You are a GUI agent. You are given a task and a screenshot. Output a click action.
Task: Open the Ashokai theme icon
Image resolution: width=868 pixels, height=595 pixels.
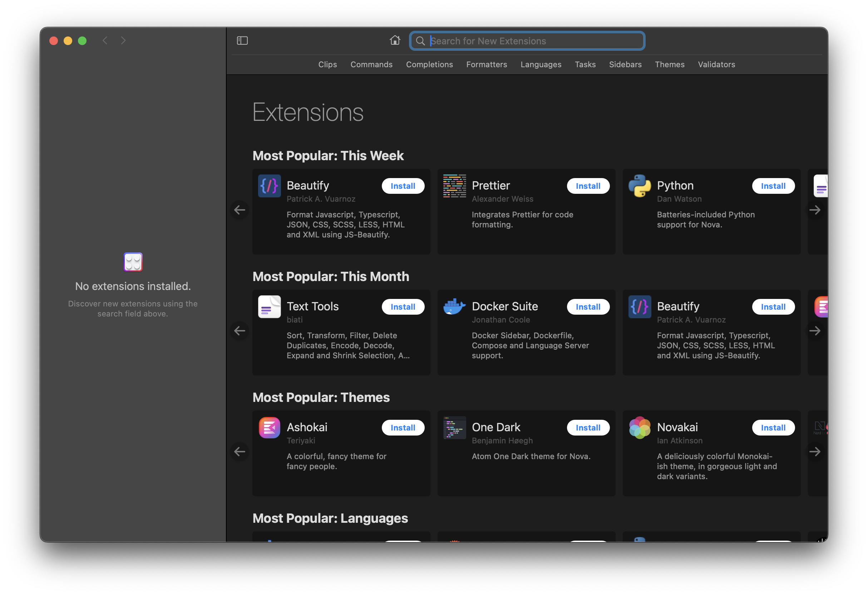(x=269, y=427)
